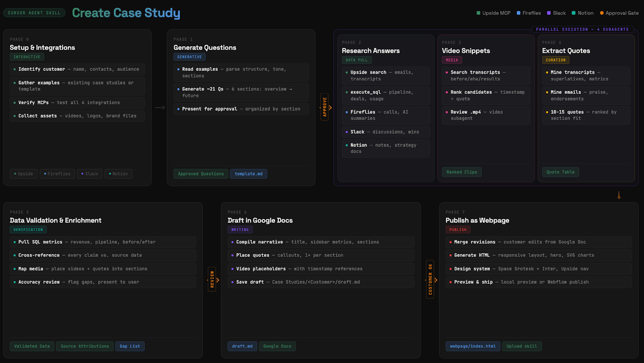Select the CURSOR AGENT SKILL badge
The width and height of the screenshot is (644, 363).
(x=34, y=12)
